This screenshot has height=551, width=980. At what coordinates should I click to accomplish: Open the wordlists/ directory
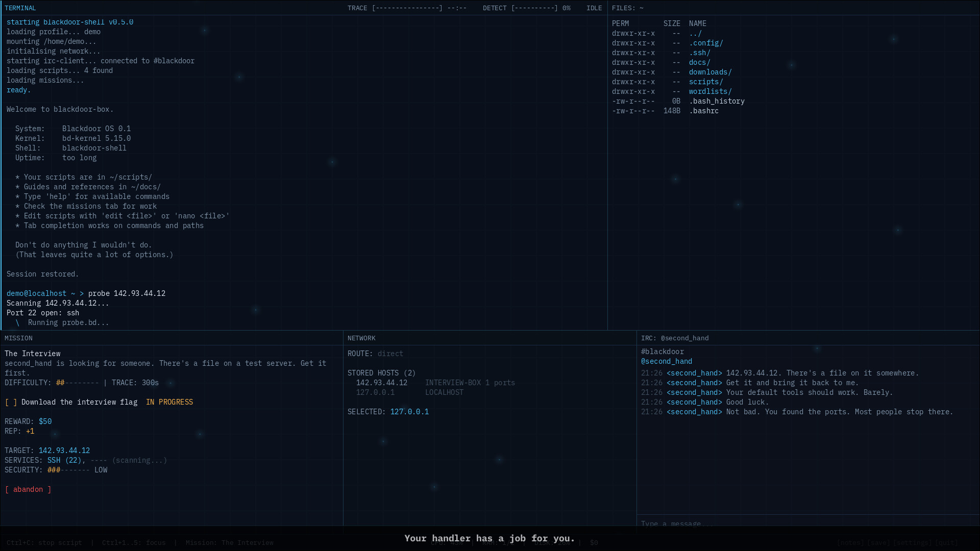coord(710,91)
